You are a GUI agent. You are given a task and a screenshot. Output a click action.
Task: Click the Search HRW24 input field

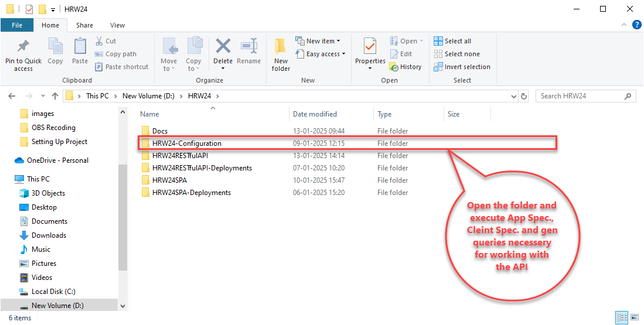tap(580, 96)
